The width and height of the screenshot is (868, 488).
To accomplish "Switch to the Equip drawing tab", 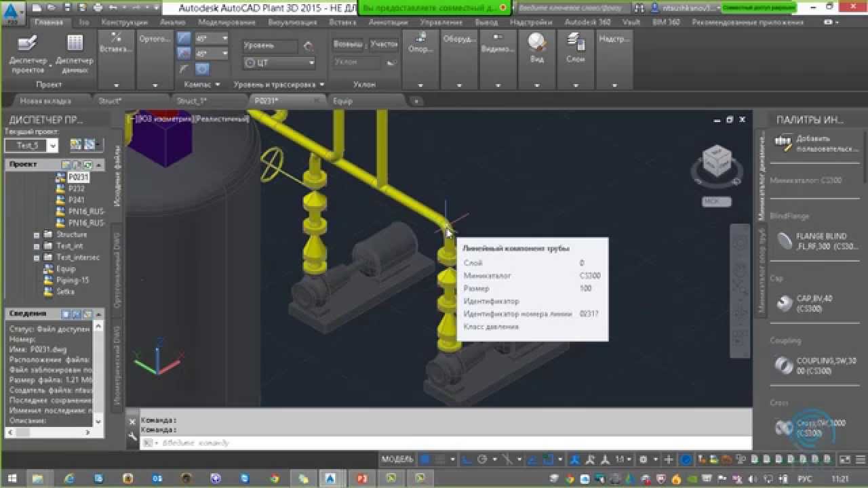I will point(343,101).
